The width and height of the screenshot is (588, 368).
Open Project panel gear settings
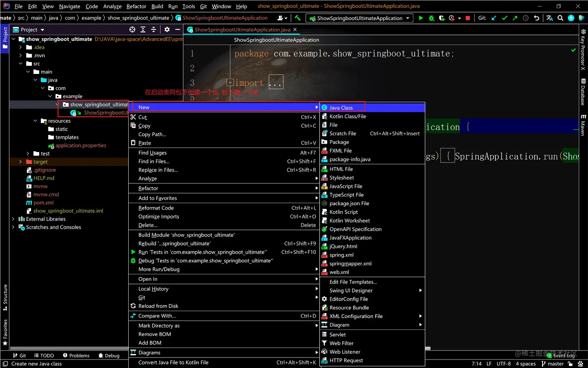pos(167,30)
